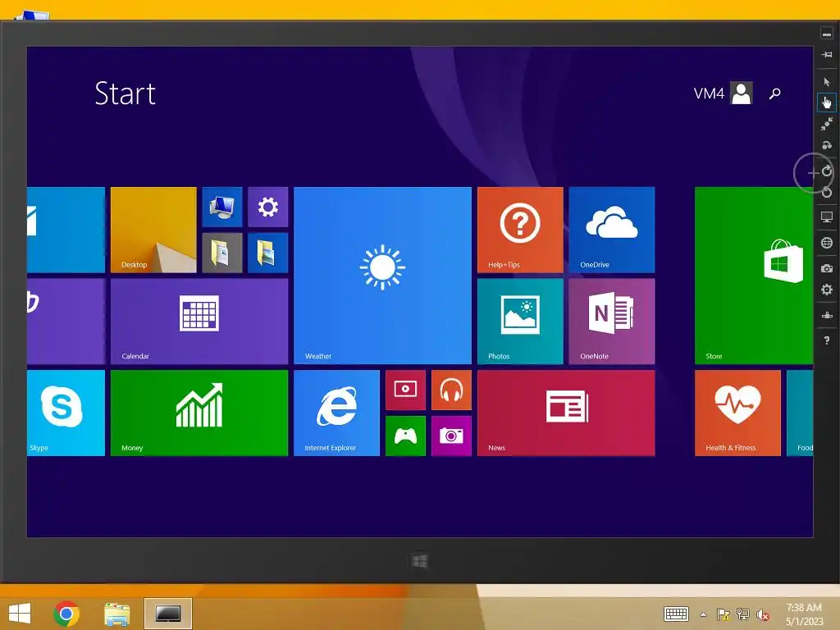Open Pictures folder tile

point(268,253)
